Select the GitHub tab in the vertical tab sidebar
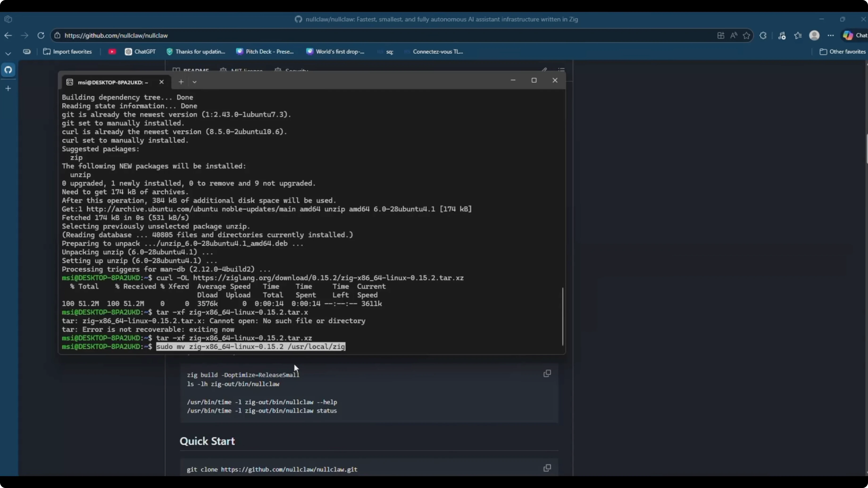This screenshot has height=488, width=868. (8, 70)
